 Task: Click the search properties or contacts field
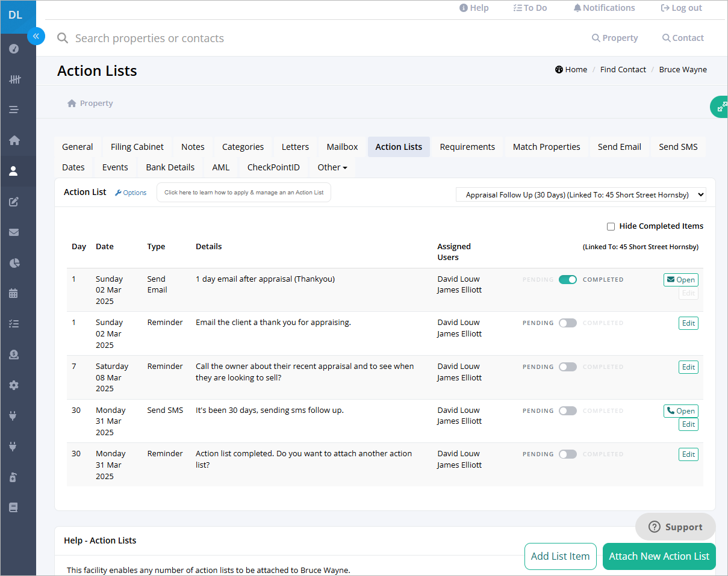tap(241, 39)
